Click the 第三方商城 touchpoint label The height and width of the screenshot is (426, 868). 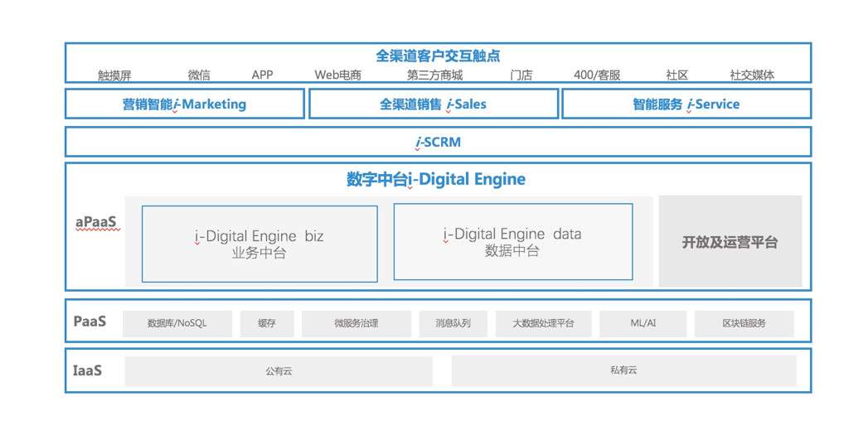(x=434, y=75)
